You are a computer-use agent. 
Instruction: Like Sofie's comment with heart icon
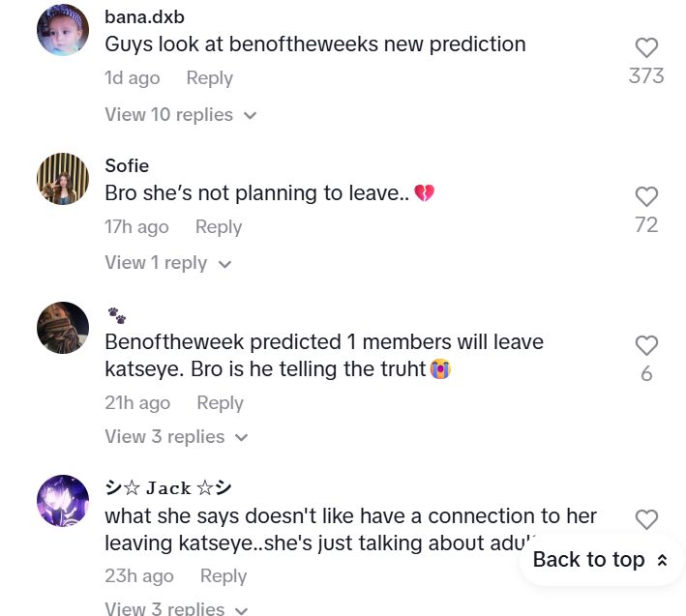[646, 196]
